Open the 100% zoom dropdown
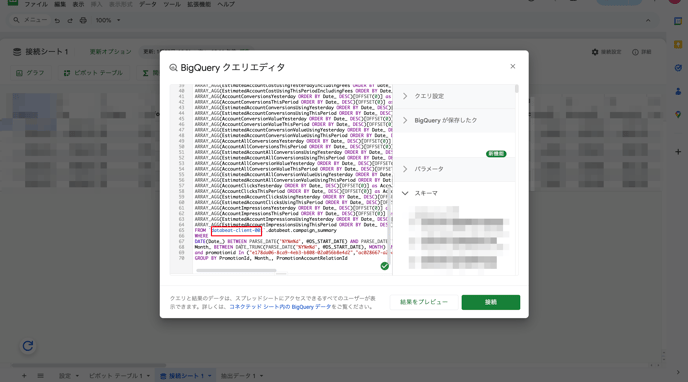This screenshot has width=688, height=382. click(x=108, y=20)
